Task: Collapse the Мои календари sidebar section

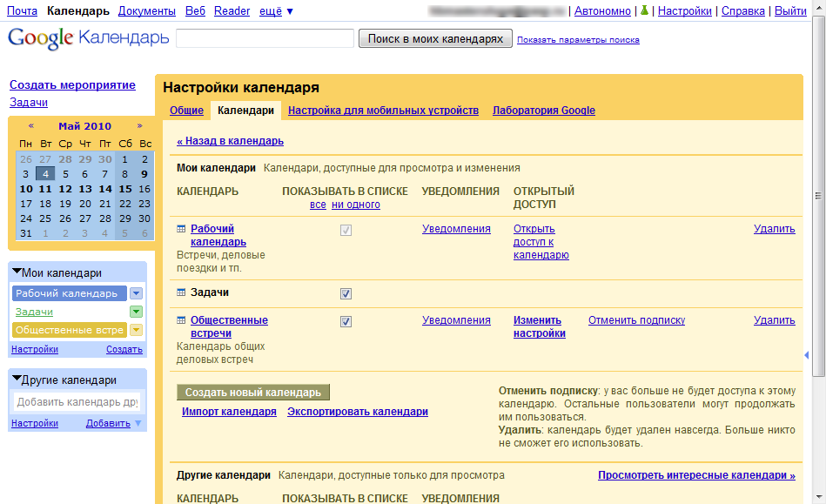Action: click(x=17, y=272)
